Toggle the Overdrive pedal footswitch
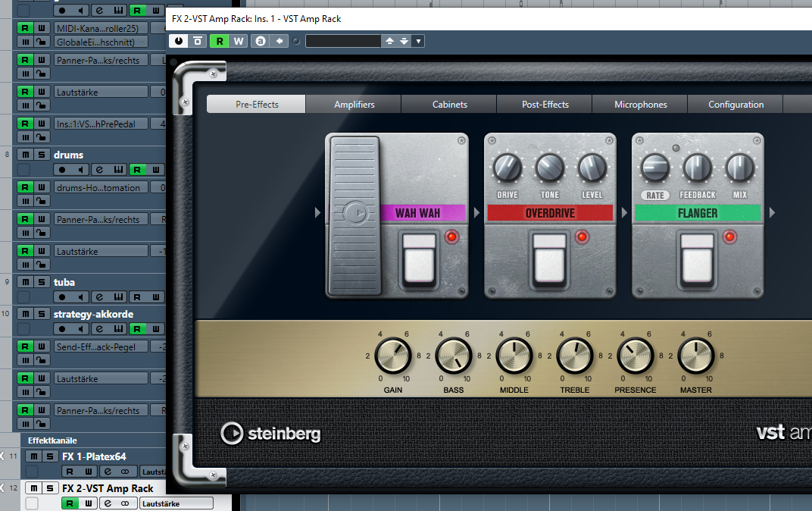The width and height of the screenshot is (812, 511). coord(549,259)
